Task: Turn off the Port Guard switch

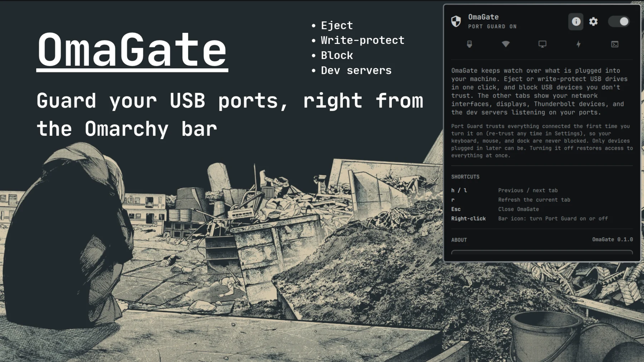Action: pyautogui.click(x=619, y=21)
